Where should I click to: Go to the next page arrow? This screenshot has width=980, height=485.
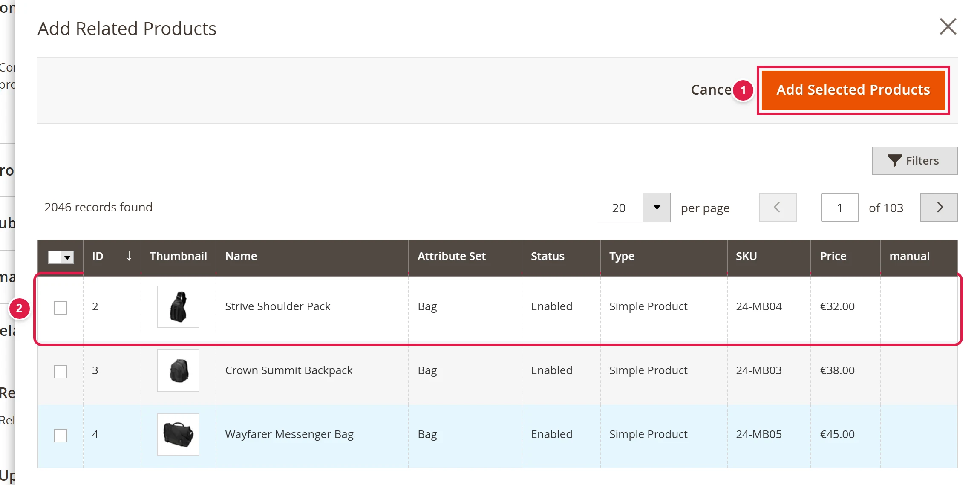click(x=939, y=208)
